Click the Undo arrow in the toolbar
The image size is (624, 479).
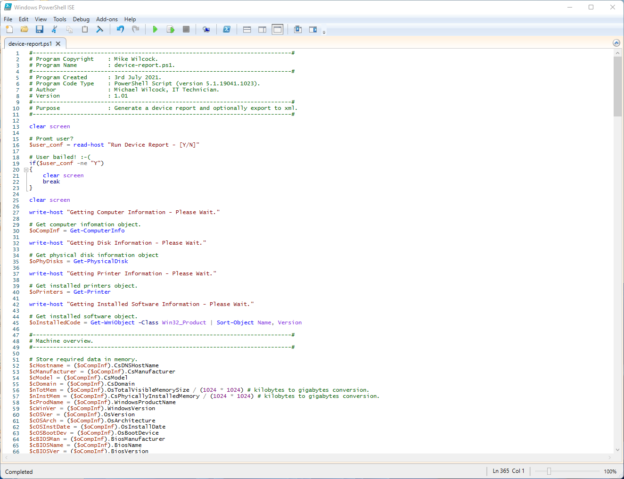pyautogui.click(x=121, y=30)
